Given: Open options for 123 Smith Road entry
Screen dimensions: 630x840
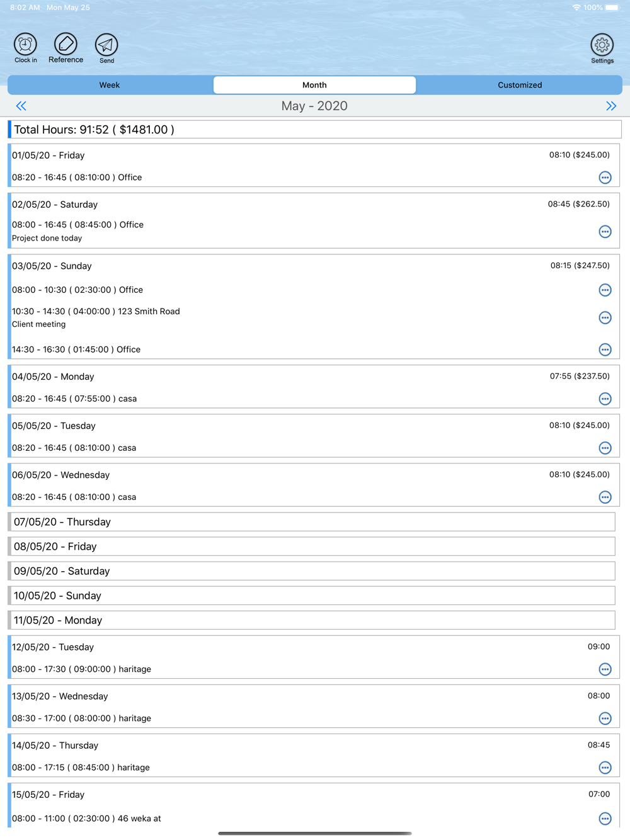Looking at the screenshot, I should click(x=605, y=318).
